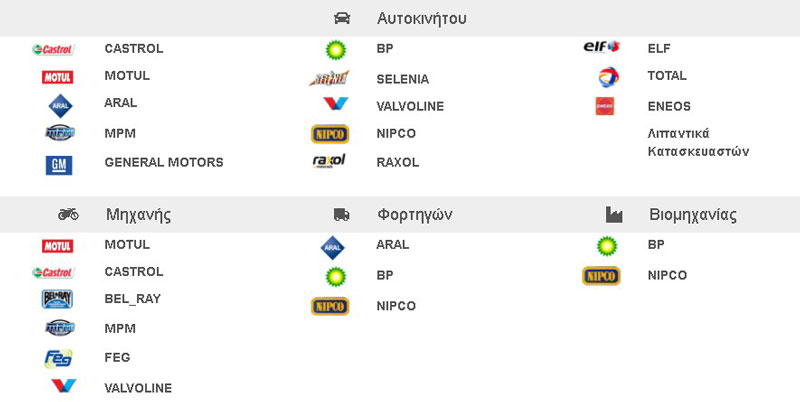Viewport: 800px width, 402px height.
Task: Select the ELF brand logo
Action: tap(602, 47)
